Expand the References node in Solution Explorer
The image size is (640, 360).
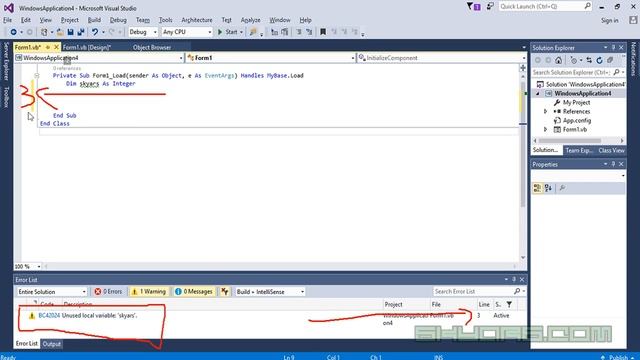(x=545, y=111)
